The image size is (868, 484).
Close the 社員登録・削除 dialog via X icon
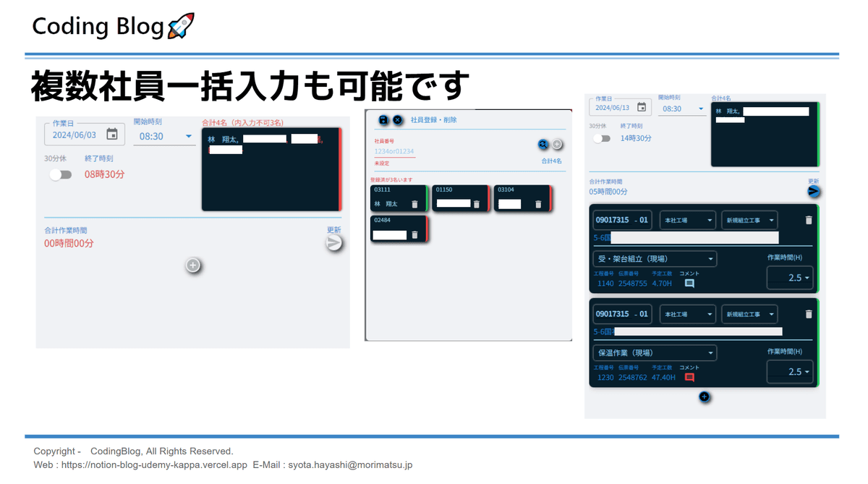[397, 119]
